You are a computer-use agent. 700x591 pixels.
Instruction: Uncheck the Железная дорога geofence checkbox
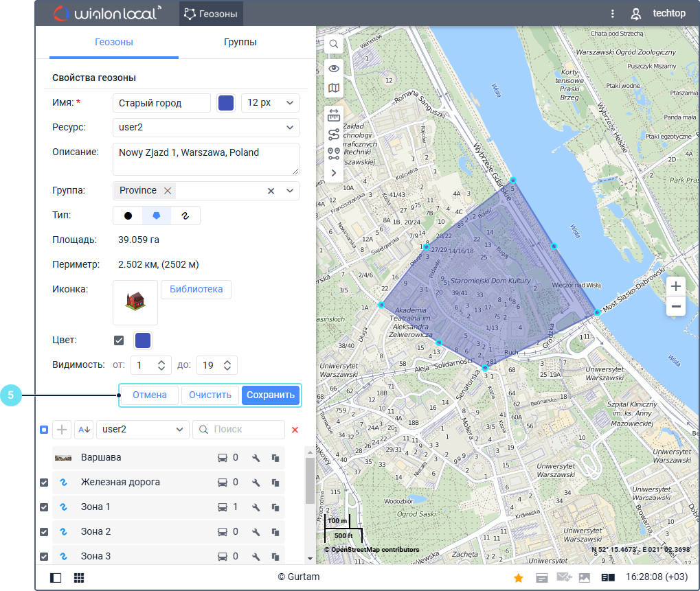(44, 483)
